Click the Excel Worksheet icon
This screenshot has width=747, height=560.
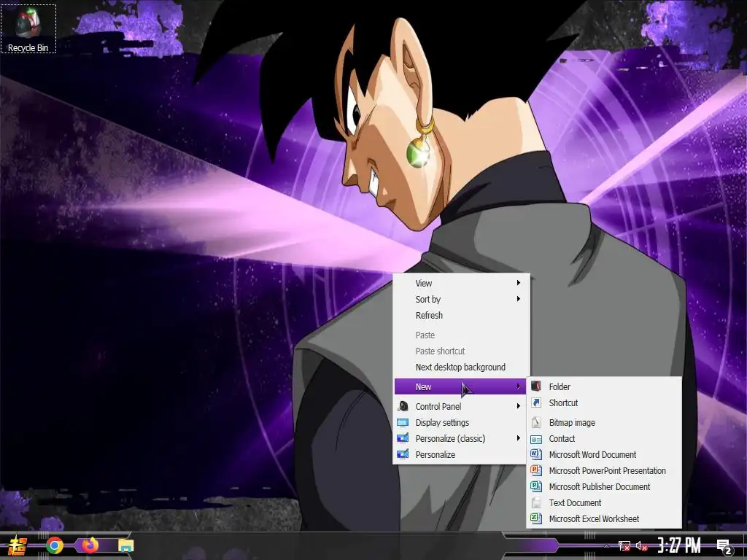pos(536,518)
